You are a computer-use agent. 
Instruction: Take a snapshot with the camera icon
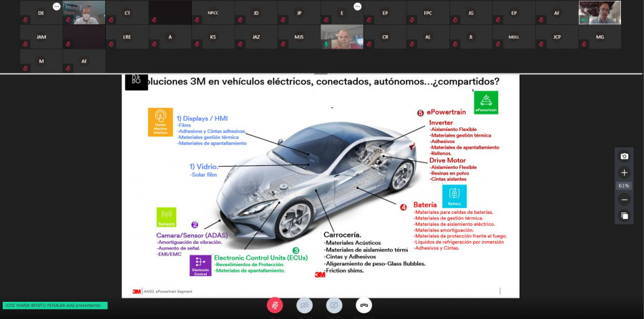click(x=624, y=157)
